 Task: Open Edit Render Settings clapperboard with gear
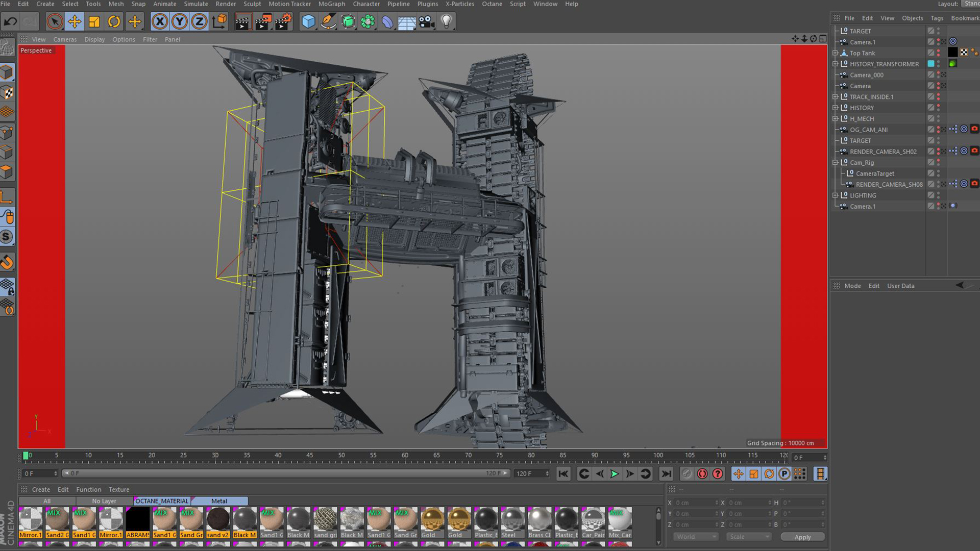[x=283, y=21]
